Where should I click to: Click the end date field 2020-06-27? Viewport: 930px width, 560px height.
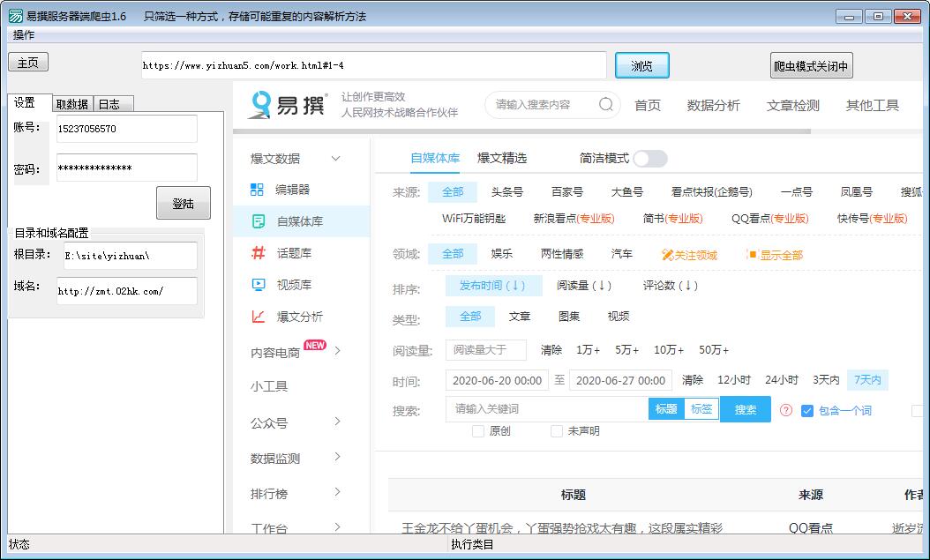click(620, 380)
